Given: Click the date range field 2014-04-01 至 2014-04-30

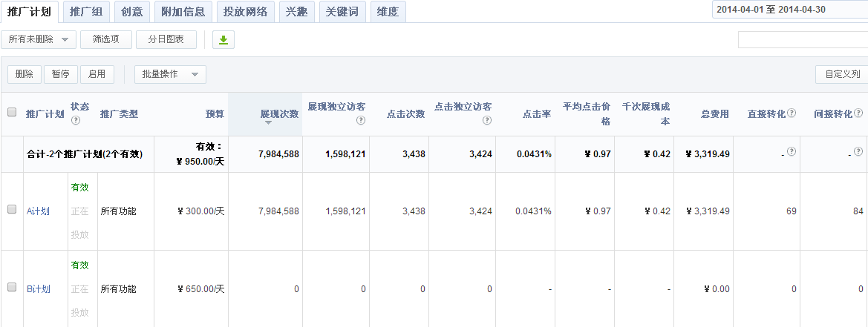Looking at the screenshot, I should pyautogui.click(x=787, y=10).
